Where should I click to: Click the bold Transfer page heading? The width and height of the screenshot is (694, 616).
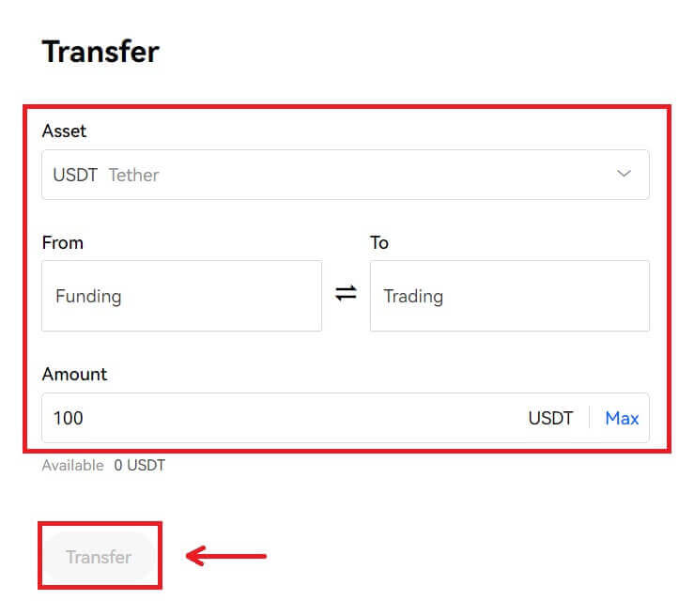pos(100,52)
